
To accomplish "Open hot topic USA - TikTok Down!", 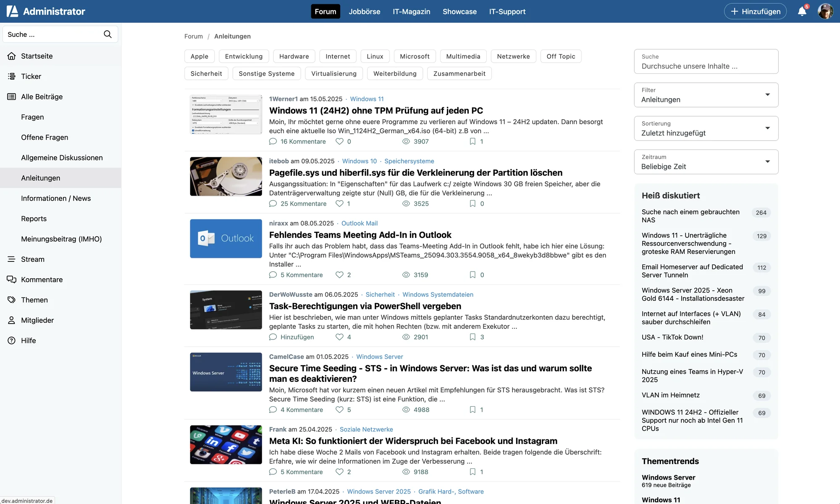I will (672, 337).
